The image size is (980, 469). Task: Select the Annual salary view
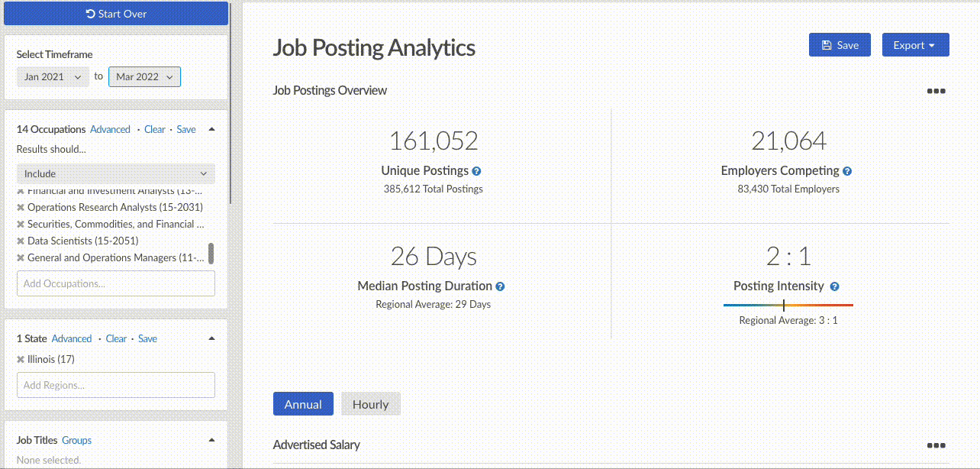pyautogui.click(x=303, y=404)
